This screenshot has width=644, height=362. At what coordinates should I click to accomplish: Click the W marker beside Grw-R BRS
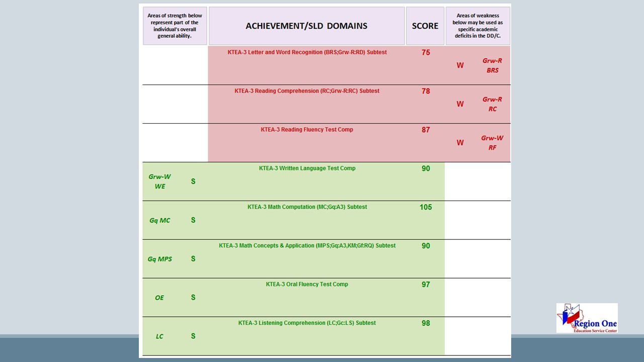pyautogui.click(x=460, y=65)
